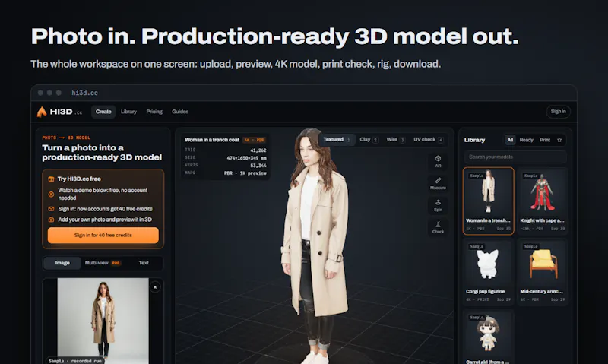The width and height of the screenshot is (608, 364).
Task: Open the Woman in a trench coat sample
Action: click(x=488, y=201)
